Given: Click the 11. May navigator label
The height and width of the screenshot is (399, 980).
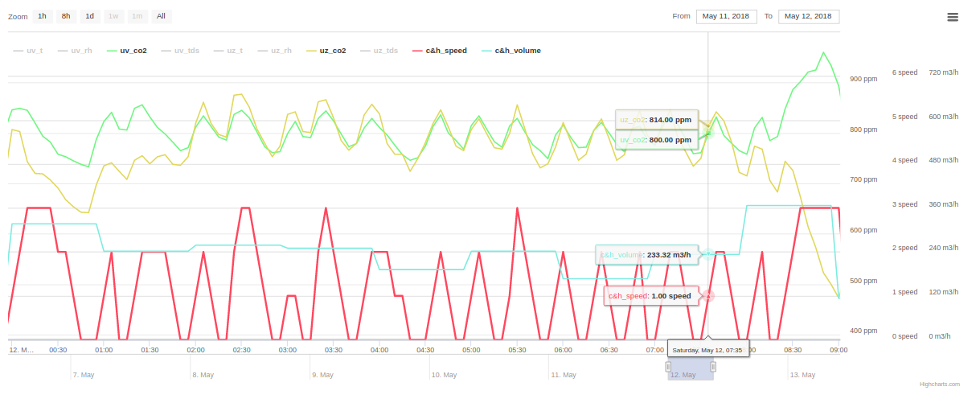Looking at the screenshot, I should point(563,375).
